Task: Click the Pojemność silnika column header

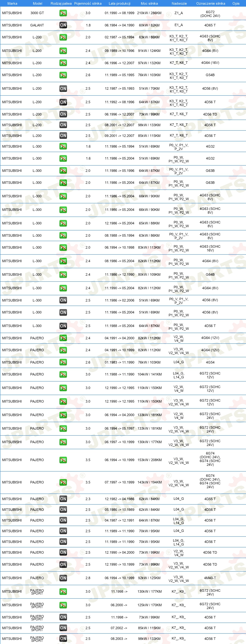Action: click(x=88, y=3)
